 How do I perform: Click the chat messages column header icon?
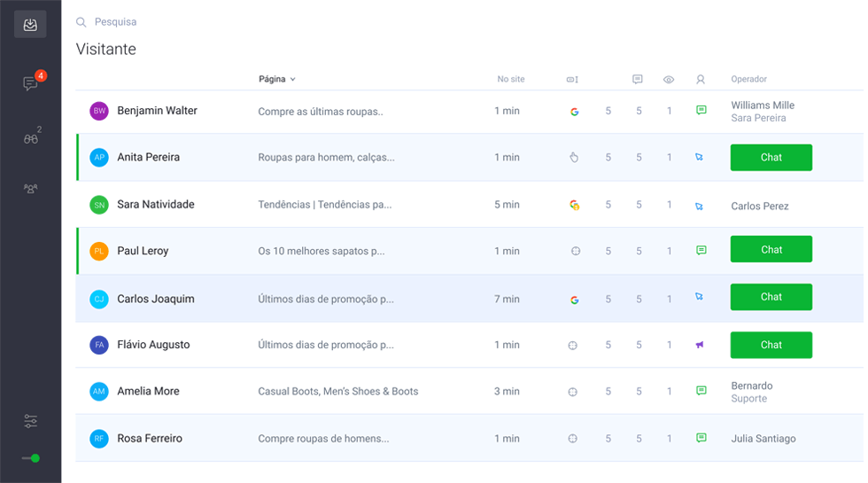coord(638,80)
